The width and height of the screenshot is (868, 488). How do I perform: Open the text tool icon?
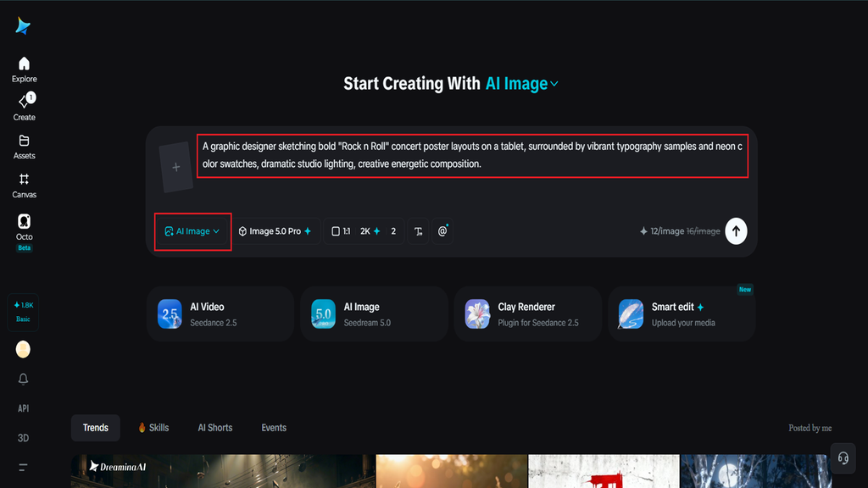[419, 231]
